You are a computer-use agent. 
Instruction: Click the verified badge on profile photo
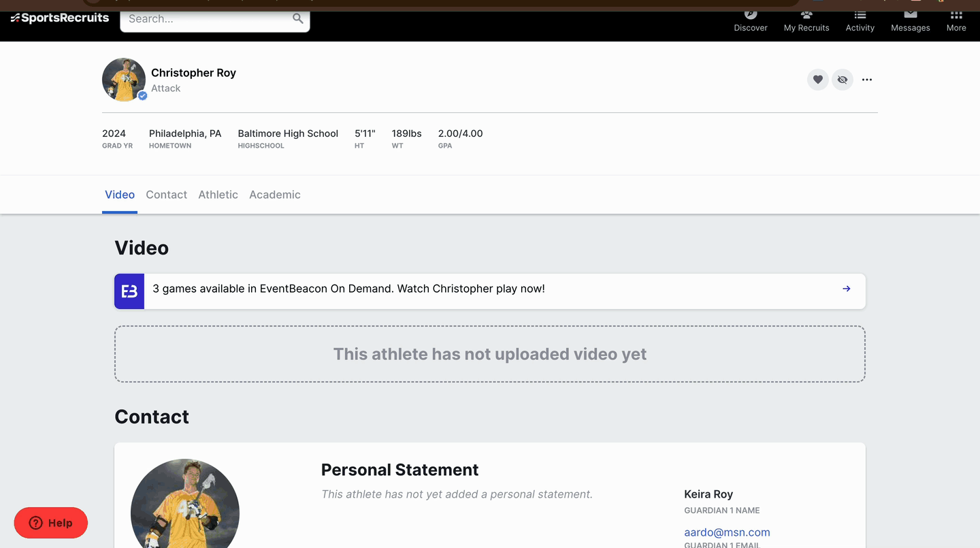pos(142,96)
